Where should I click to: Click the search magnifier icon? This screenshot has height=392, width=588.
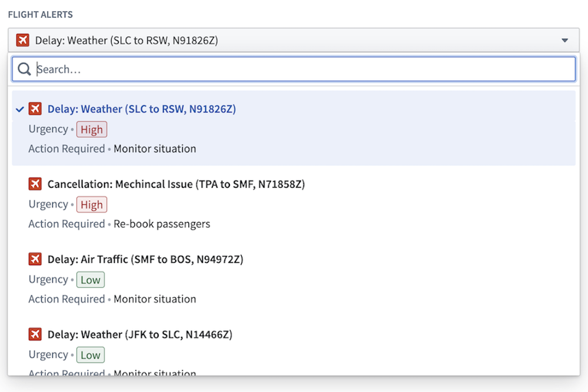24,69
